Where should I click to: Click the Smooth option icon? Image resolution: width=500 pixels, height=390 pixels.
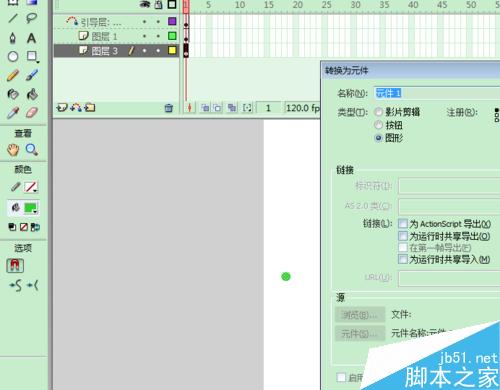tap(15, 285)
